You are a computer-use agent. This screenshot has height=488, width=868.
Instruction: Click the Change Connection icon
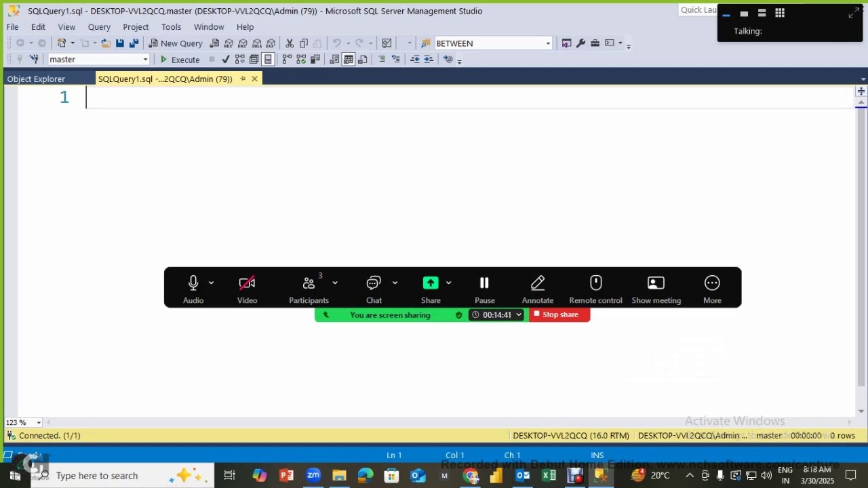34,60
